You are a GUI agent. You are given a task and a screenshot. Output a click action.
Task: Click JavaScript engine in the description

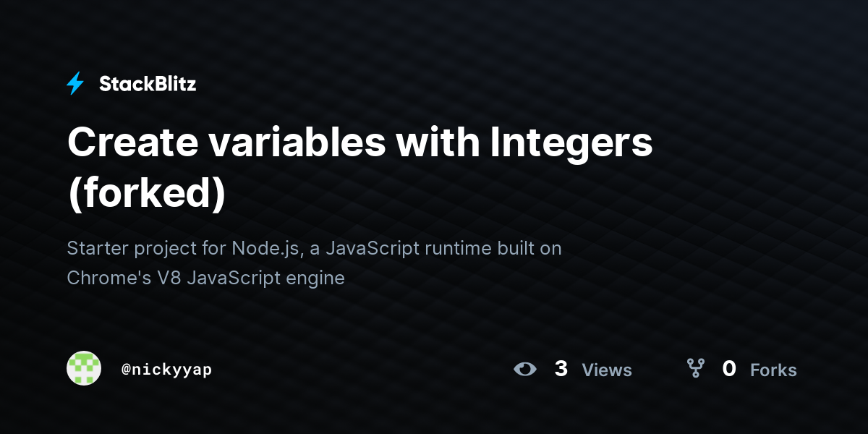pos(266,278)
